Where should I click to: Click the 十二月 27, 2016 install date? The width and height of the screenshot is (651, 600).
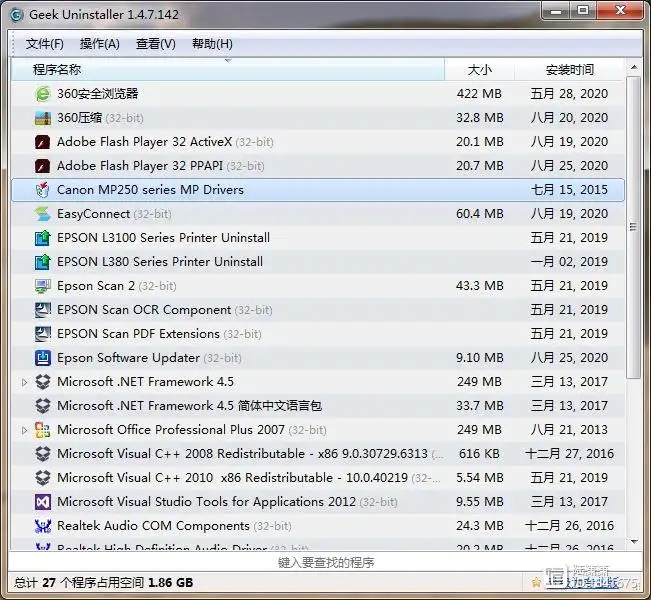pos(569,454)
